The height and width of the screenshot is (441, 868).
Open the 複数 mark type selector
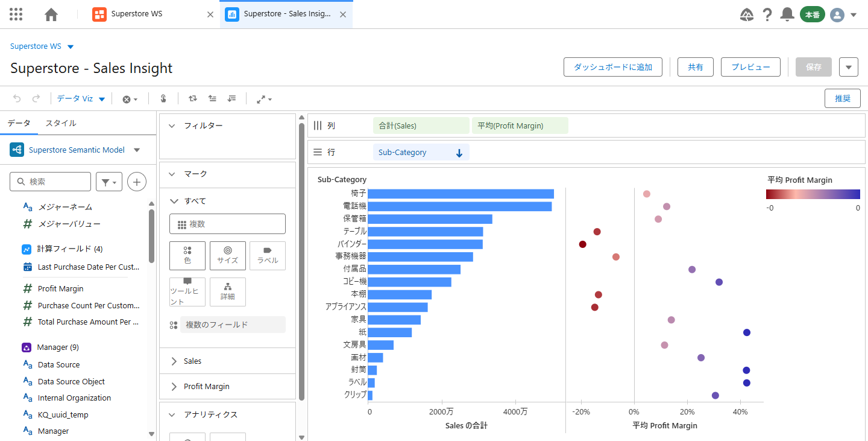point(227,224)
